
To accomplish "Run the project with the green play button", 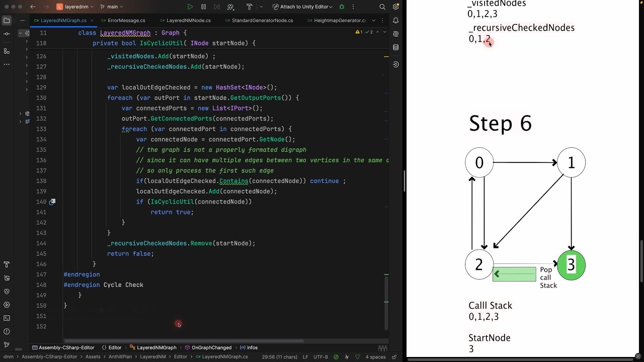I will pos(190,7).
